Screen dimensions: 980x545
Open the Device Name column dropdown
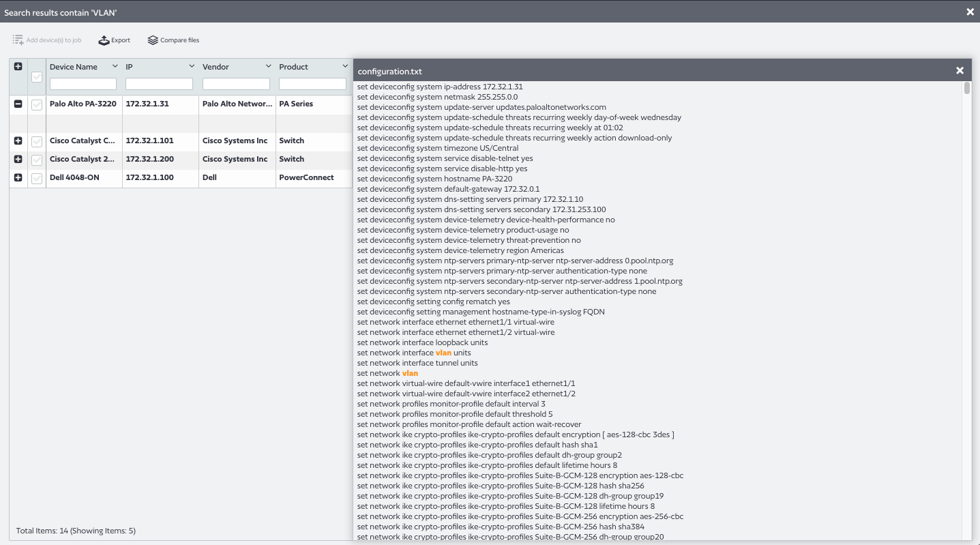115,66
